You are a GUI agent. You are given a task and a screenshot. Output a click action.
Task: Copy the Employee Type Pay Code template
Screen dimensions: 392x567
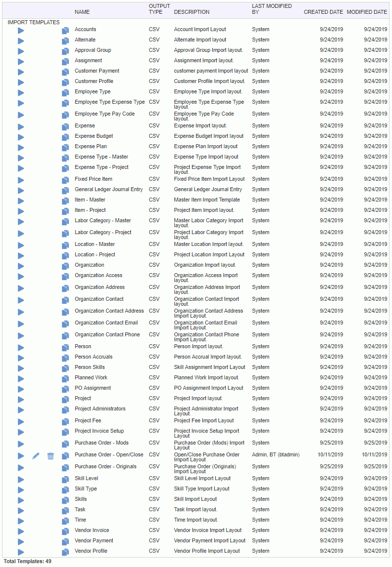[65, 115]
